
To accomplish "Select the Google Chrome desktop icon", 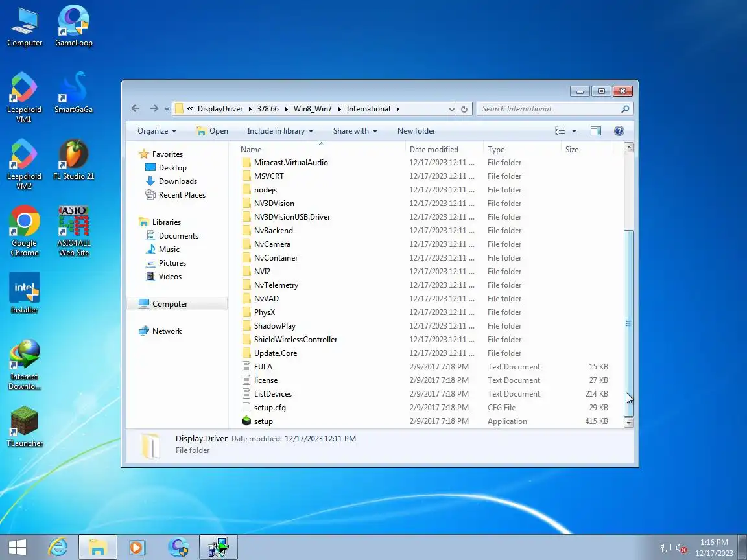I will (24, 231).
